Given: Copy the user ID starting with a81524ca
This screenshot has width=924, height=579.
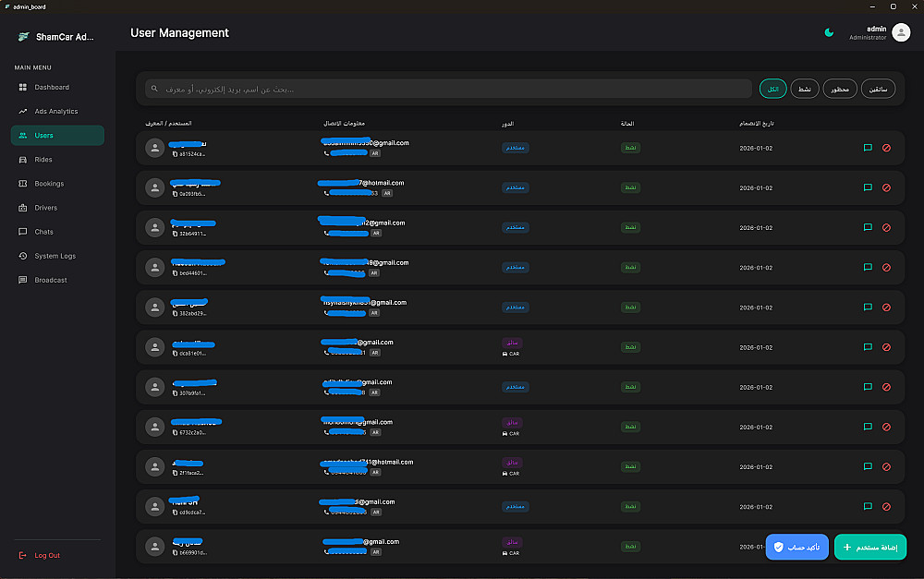Looking at the screenshot, I should [x=174, y=154].
